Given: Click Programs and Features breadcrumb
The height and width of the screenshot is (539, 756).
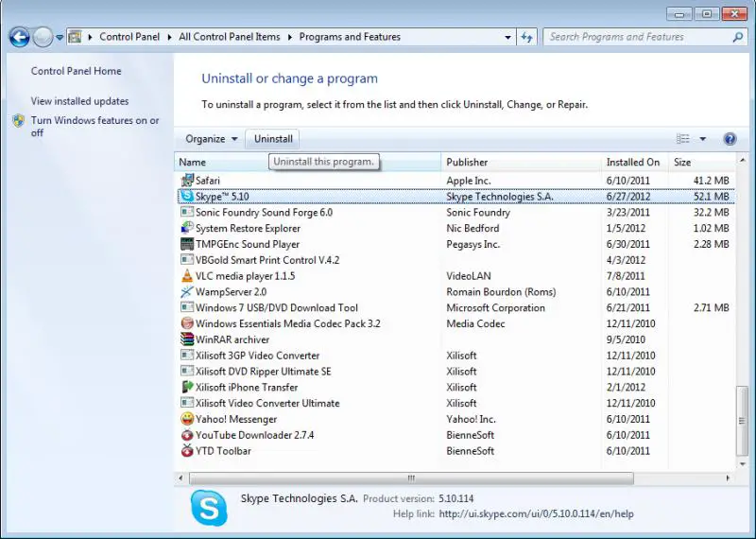Looking at the screenshot, I should (350, 37).
